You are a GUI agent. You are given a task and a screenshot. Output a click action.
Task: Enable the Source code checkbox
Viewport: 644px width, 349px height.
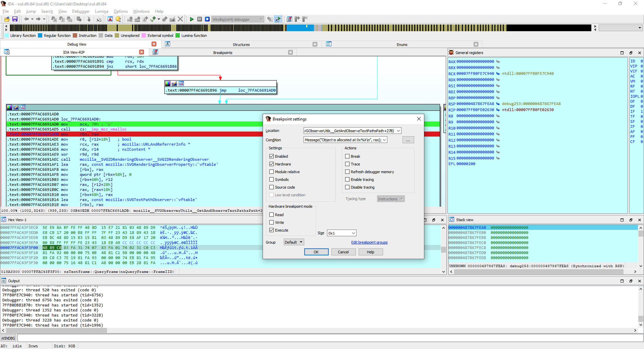click(272, 187)
